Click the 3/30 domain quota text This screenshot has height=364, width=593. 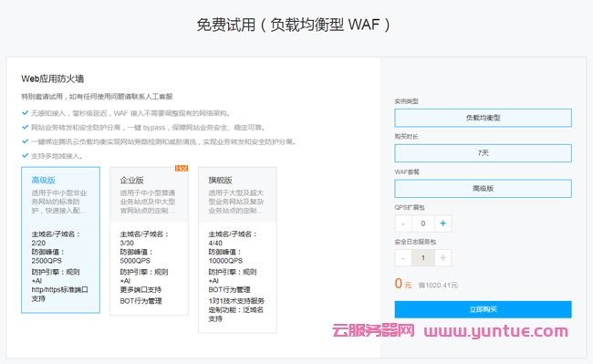click(x=127, y=243)
